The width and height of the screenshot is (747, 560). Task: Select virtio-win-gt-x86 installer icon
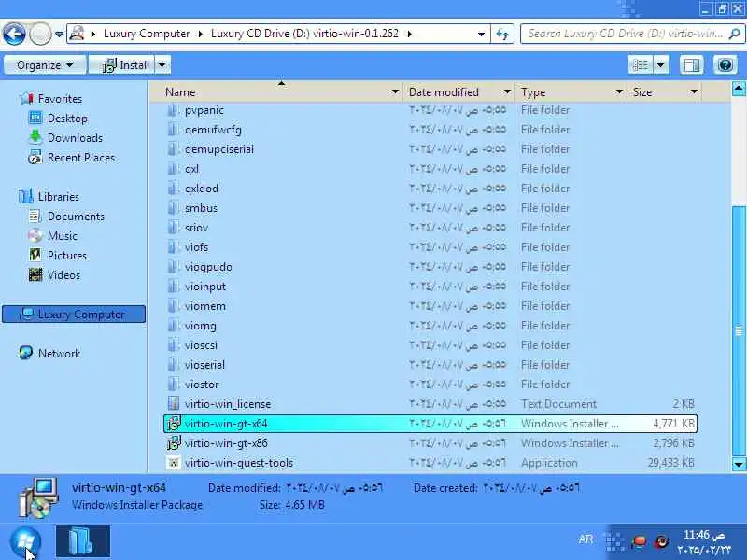174,442
